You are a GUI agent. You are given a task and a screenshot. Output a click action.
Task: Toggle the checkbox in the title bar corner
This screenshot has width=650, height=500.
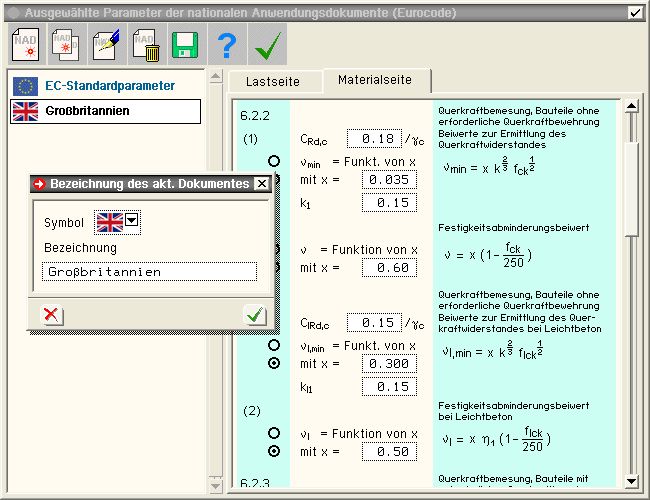[635, 12]
